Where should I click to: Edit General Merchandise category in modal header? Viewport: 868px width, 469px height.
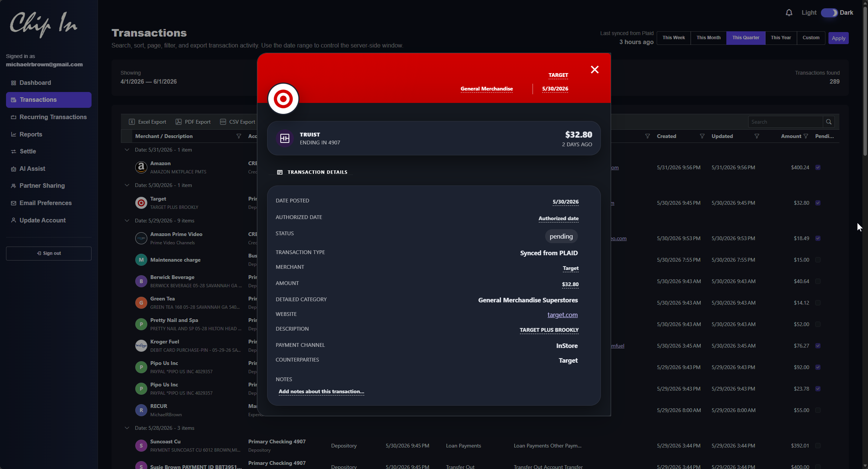point(486,89)
